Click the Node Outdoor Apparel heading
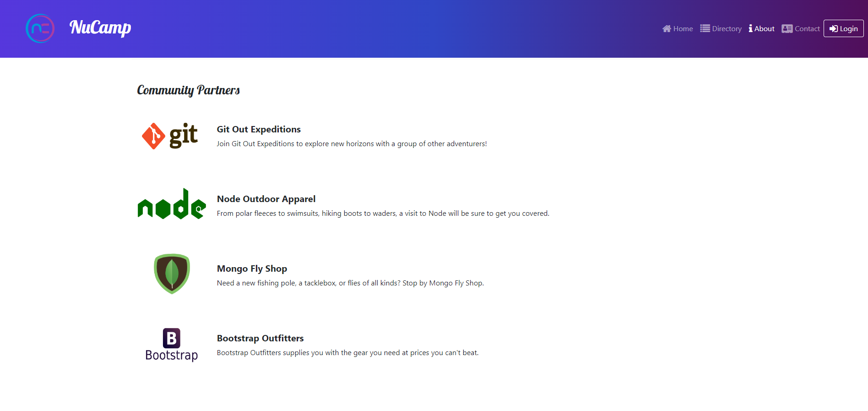This screenshot has width=868, height=411. (x=266, y=199)
